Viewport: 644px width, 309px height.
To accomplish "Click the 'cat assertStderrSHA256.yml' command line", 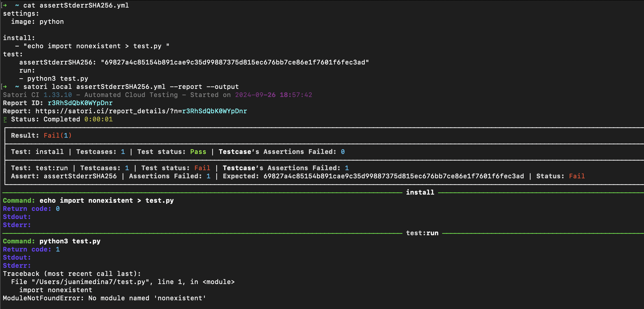I will pos(76,6).
